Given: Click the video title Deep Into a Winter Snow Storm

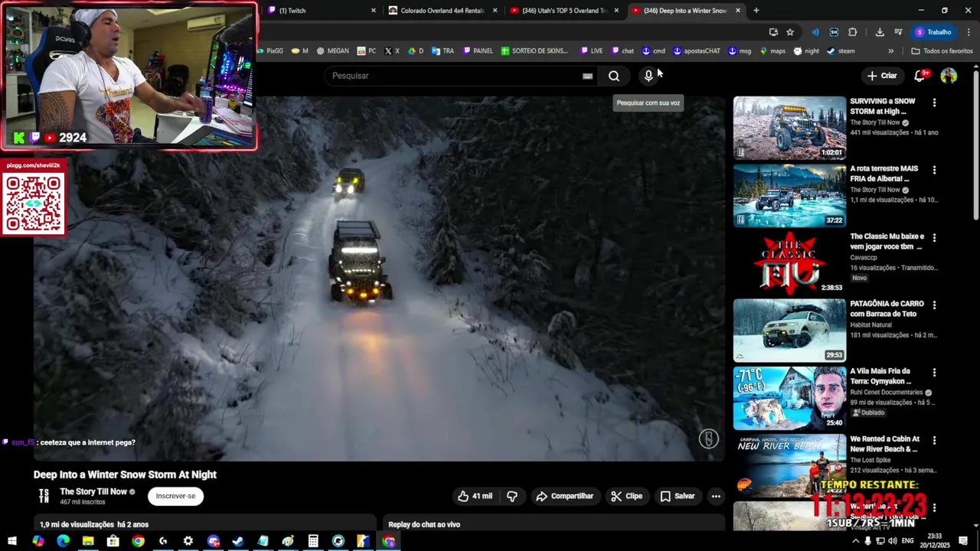Looking at the screenshot, I should click(x=125, y=474).
